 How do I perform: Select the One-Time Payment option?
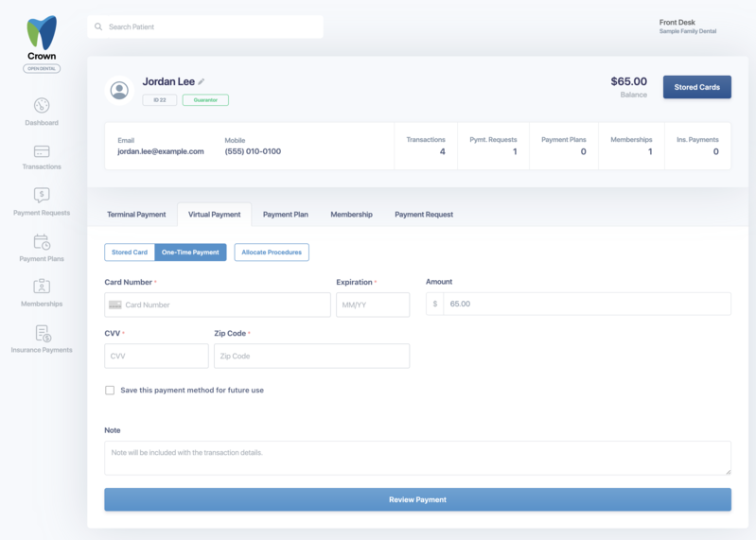point(190,253)
